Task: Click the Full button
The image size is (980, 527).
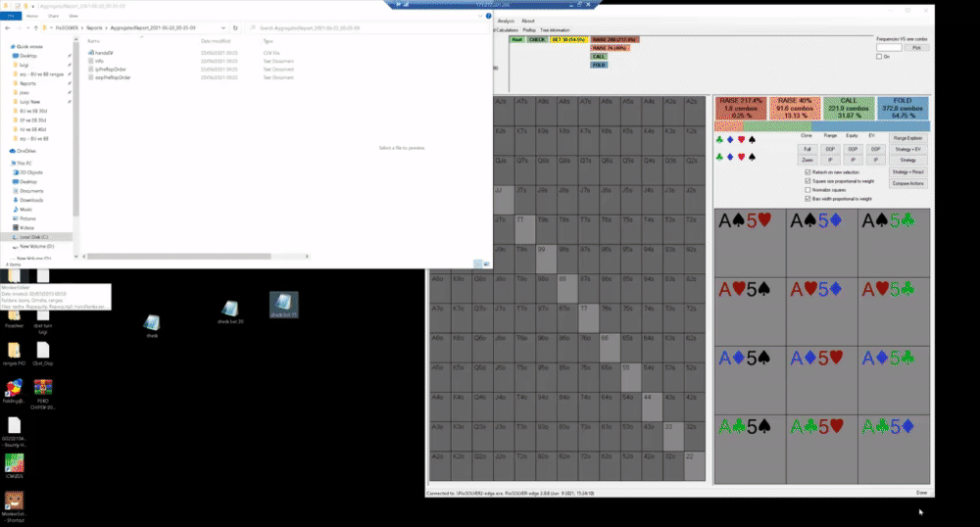Action: pyautogui.click(x=807, y=149)
